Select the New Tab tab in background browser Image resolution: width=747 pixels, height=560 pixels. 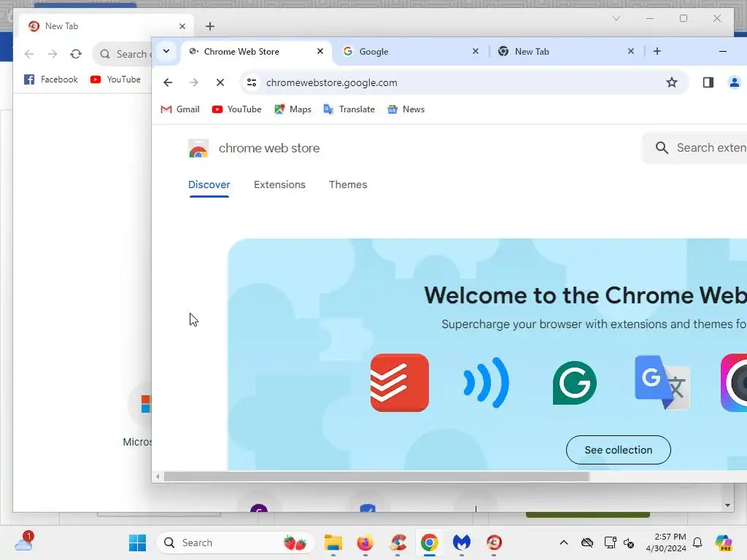[106, 26]
